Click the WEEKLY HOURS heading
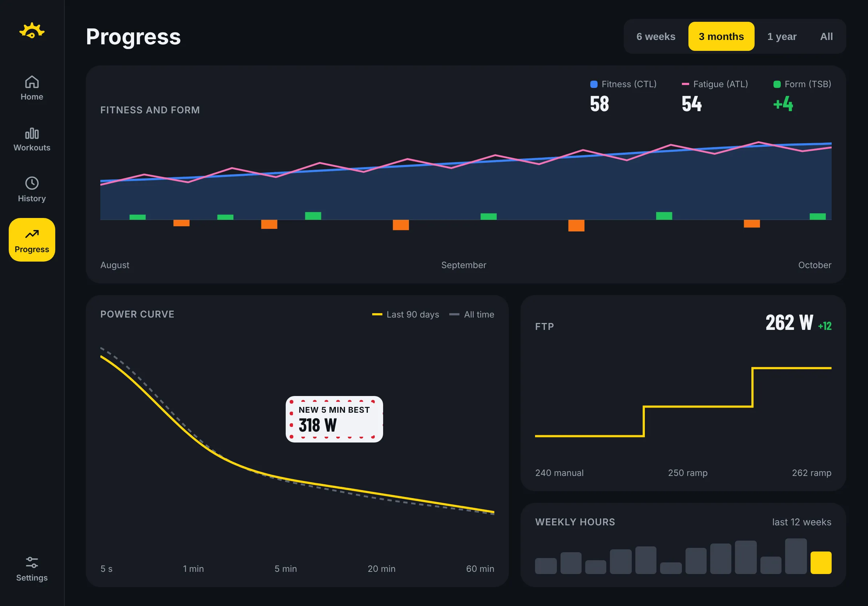Viewport: 868px width, 606px height. point(575,522)
